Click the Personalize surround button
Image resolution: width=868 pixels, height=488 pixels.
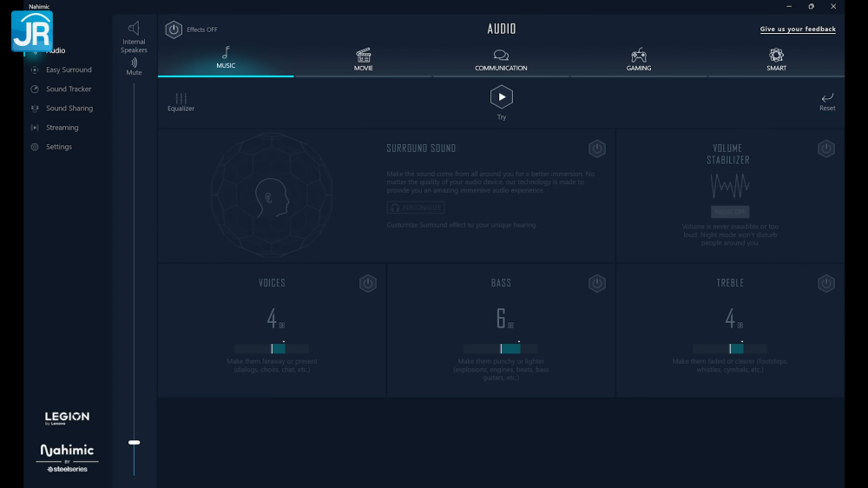[x=416, y=208]
